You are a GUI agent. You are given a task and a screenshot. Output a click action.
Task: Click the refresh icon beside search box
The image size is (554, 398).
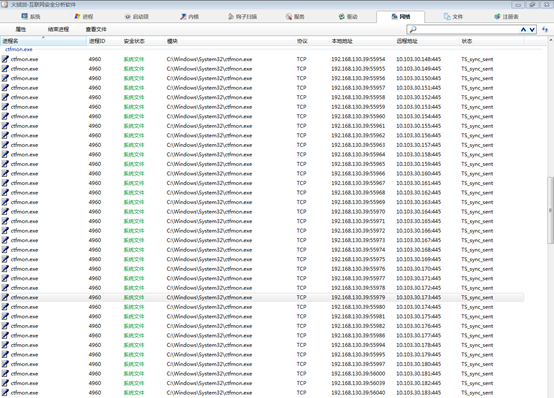(x=545, y=30)
